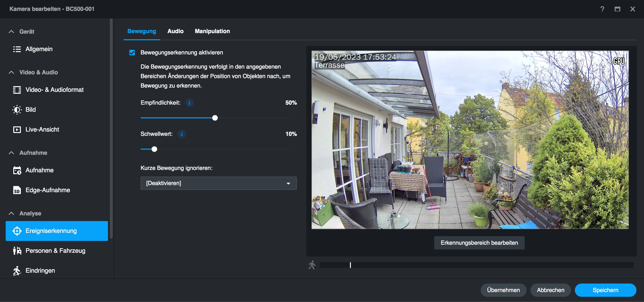Collapse the Aufnahme section chevron

pyautogui.click(x=11, y=153)
